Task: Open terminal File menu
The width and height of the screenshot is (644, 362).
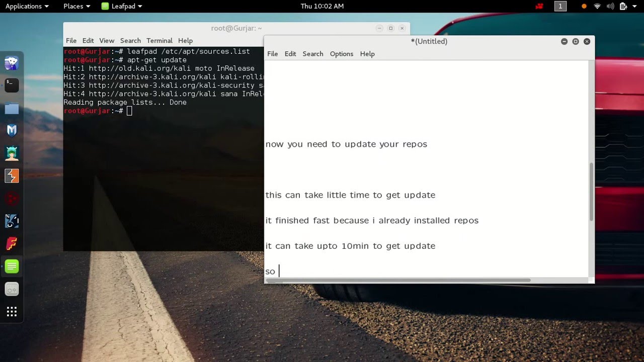Action: 71,41
